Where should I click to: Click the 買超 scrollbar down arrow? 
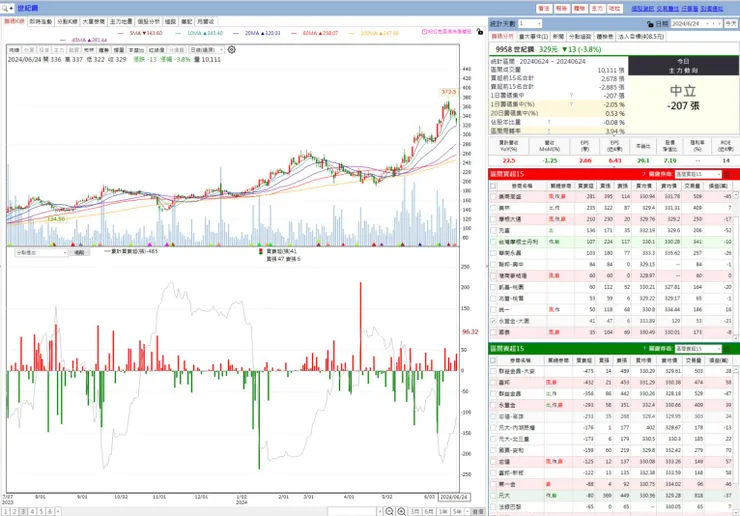pyautogui.click(x=735, y=338)
